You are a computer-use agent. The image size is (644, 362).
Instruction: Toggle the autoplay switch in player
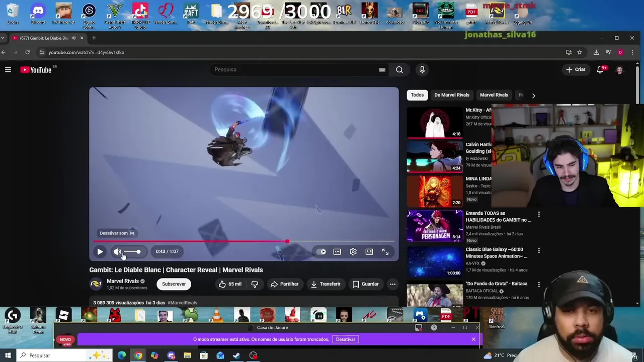(323, 251)
